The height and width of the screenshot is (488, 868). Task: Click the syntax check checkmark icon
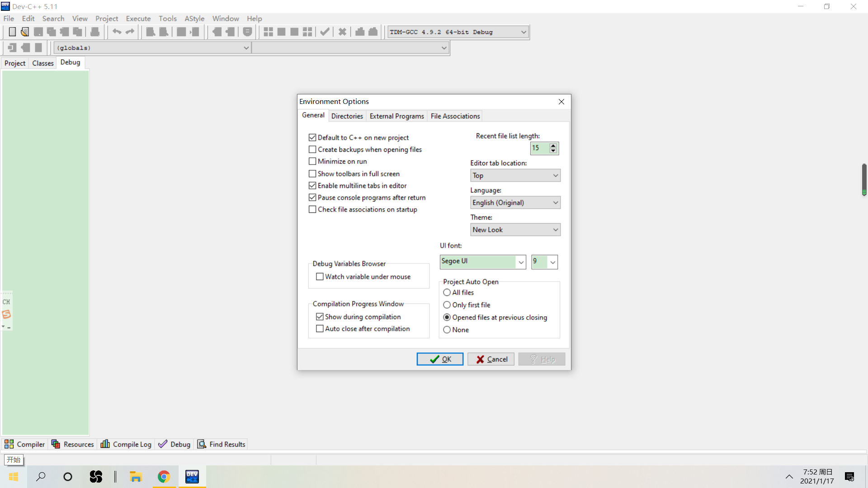click(x=325, y=32)
